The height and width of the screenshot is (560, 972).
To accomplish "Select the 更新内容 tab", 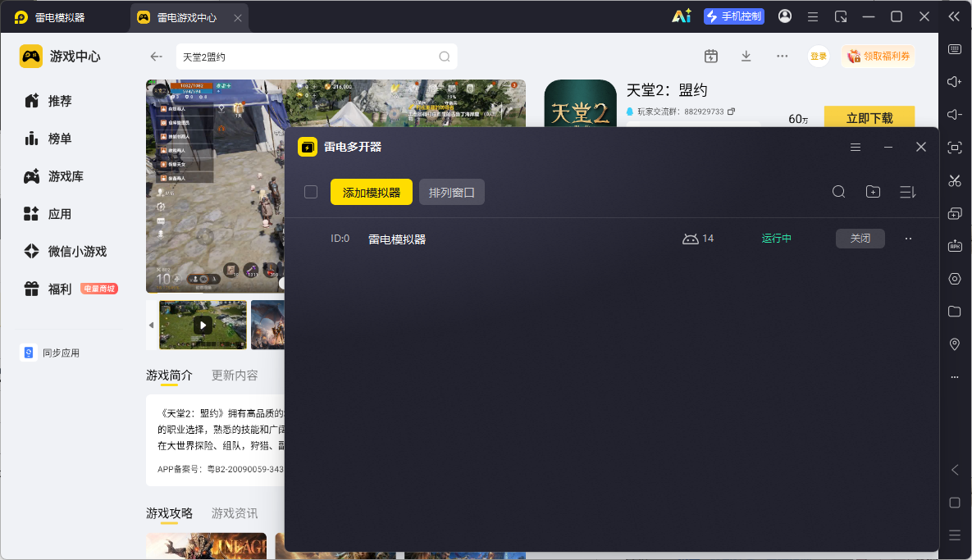I will pos(235,376).
